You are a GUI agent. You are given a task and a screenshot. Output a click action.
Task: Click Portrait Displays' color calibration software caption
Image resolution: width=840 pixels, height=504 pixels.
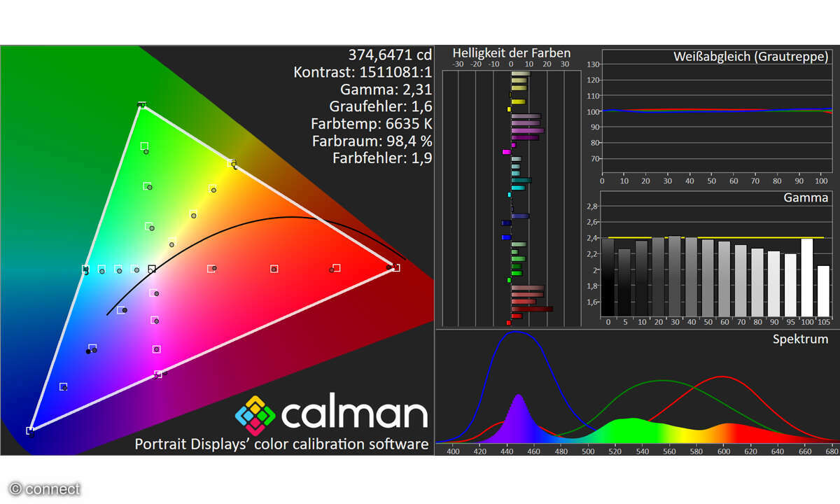pyautogui.click(x=281, y=444)
